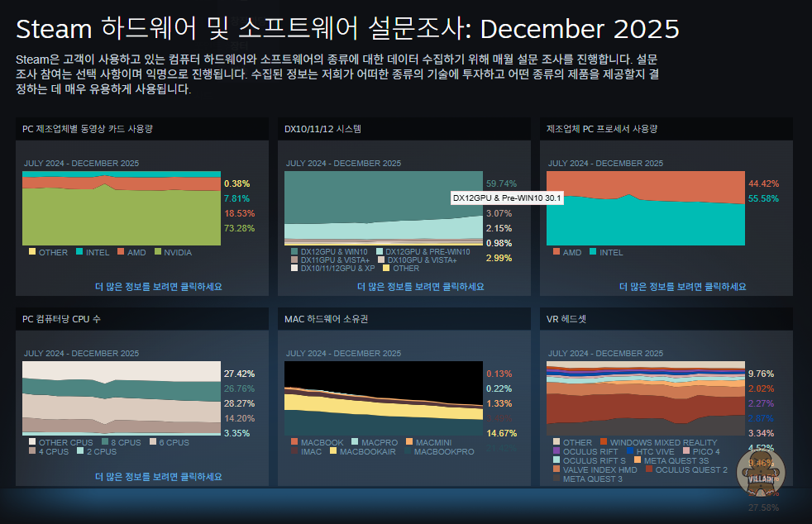Click the WINDOWS MIXED REALITY legend swatch
The image size is (812, 524).
click(x=604, y=442)
